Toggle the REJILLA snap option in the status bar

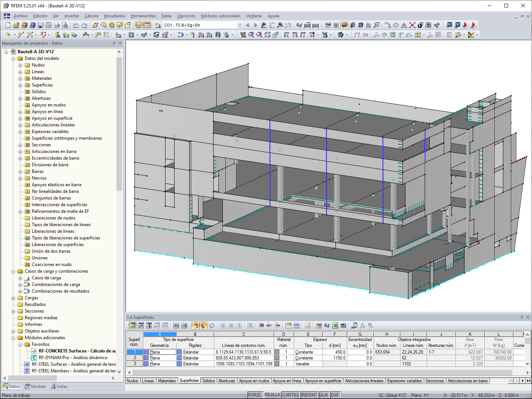tap(272, 395)
